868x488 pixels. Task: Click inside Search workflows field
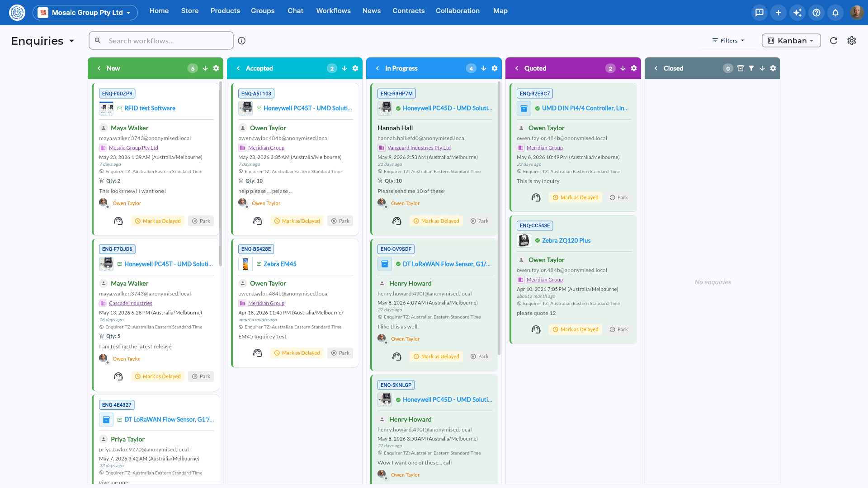pos(161,41)
